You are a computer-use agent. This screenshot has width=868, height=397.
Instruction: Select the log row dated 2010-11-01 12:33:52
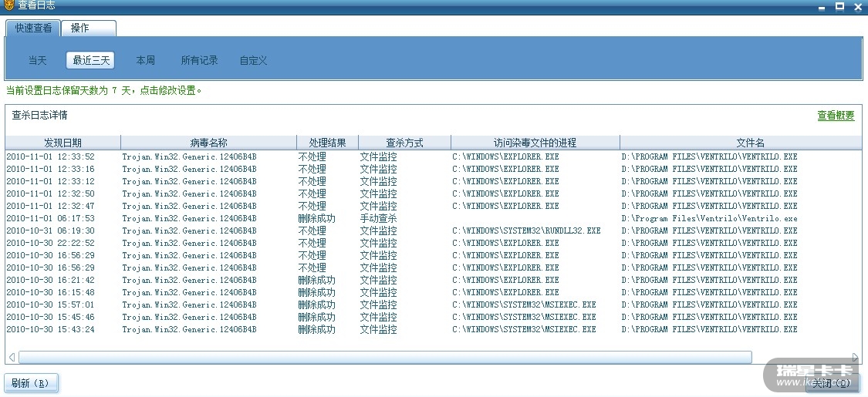tap(434, 156)
